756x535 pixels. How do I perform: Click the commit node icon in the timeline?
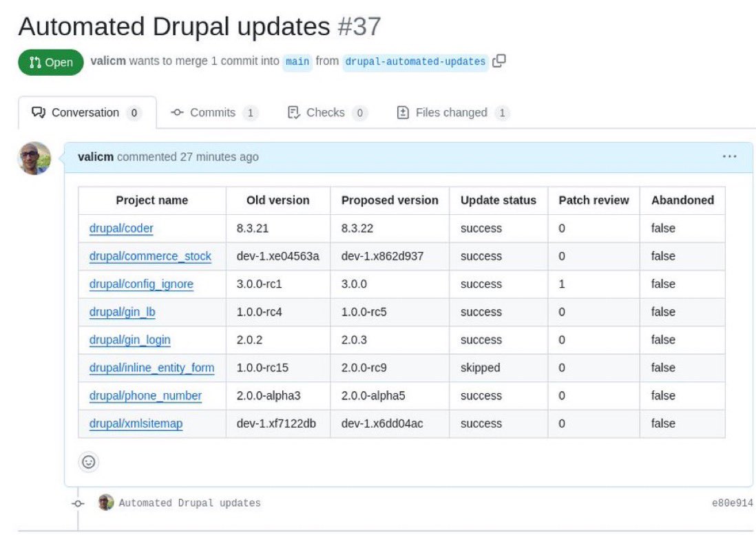tap(78, 503)
